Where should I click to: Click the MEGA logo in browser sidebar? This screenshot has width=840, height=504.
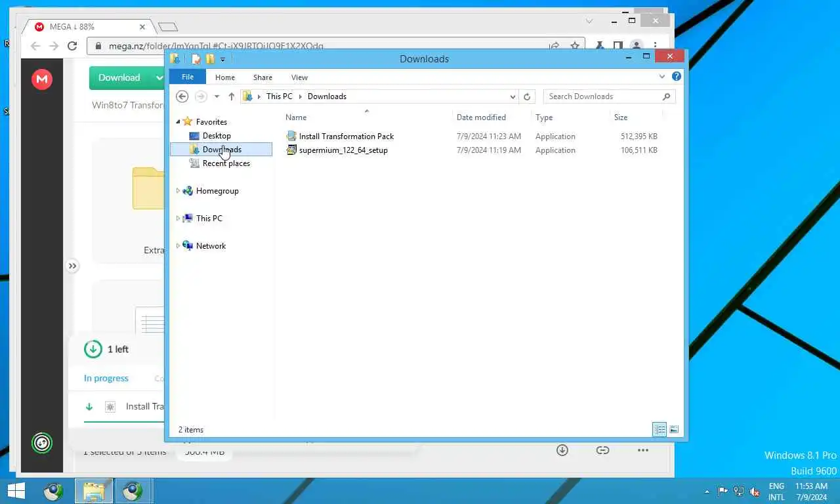coord(42,79)
